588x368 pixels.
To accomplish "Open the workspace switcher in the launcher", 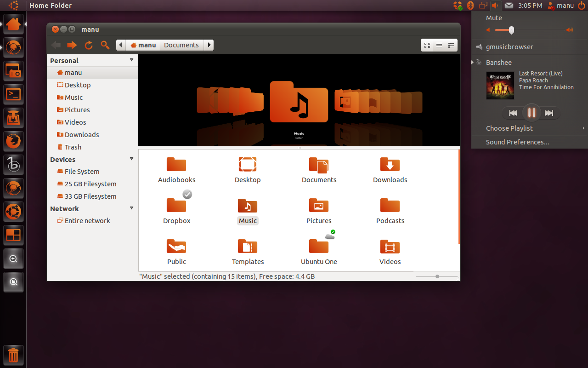I will pyautogui.click(x=13, y=235).
